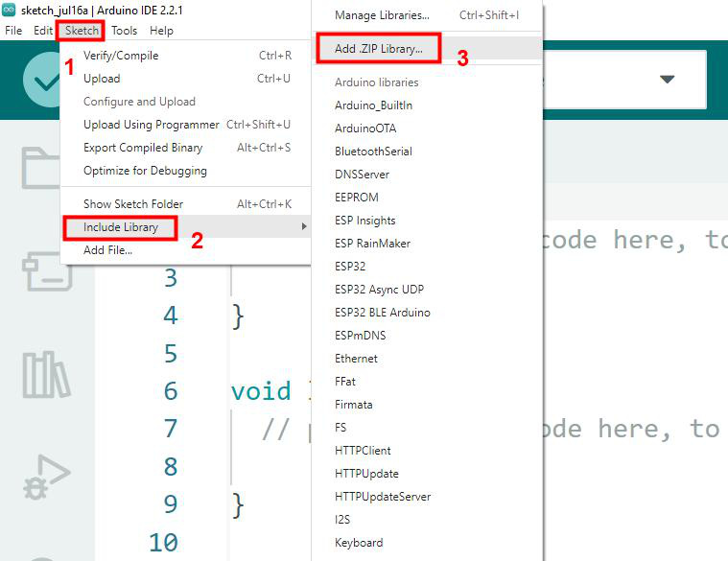
Task: Select Export Compiled Binary
Action: [186, 148]
